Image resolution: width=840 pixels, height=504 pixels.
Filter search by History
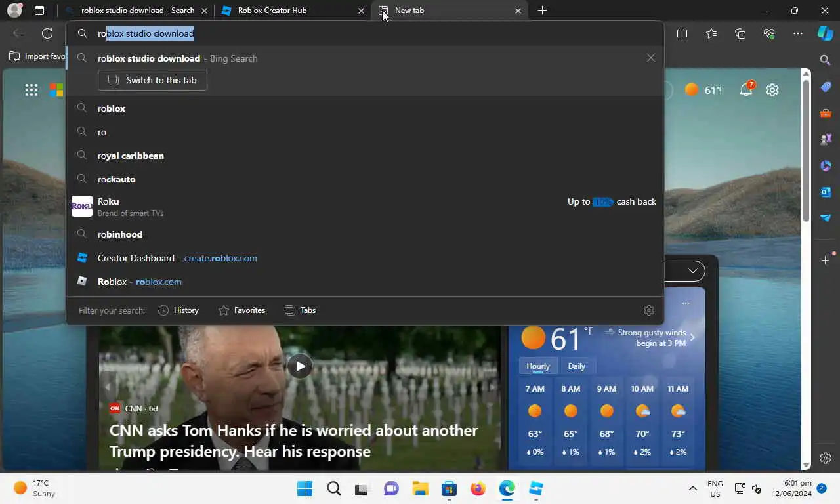[x=178, y=310]
